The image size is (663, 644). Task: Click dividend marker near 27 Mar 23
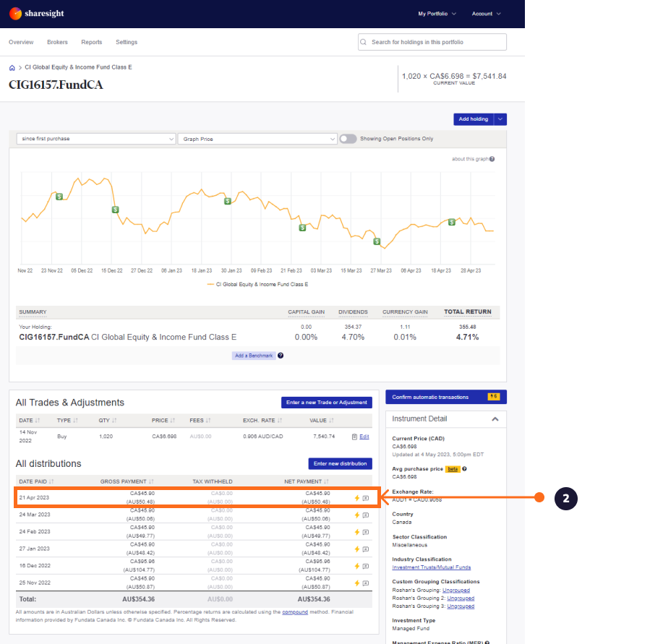(x=377, y=241)
